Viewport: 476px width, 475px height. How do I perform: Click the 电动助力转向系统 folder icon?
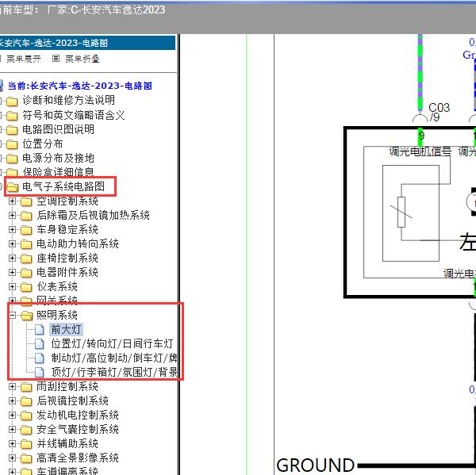pyautogui.click(x=26, y=244)
